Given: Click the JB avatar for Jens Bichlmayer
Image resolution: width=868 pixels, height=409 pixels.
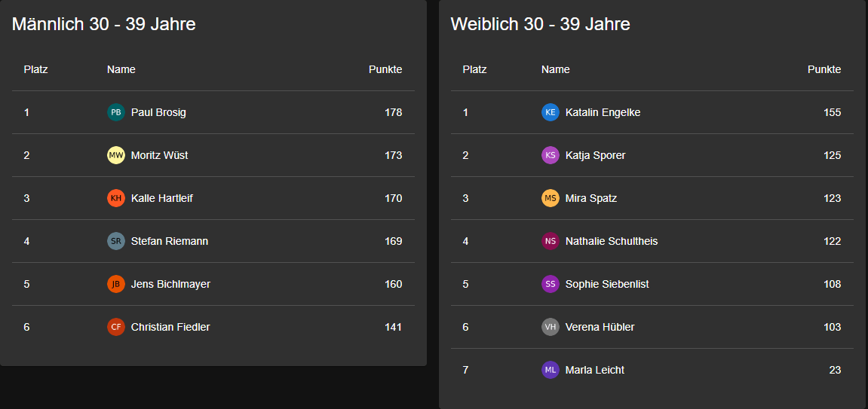Looking at the screenshot, I should [x=115, y=284].
